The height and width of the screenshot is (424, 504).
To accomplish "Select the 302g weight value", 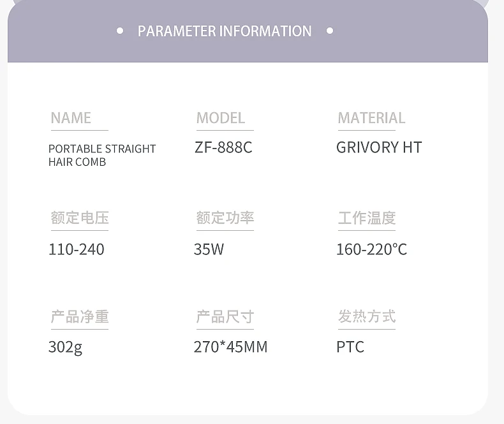I will pyautogui.click(x=65, y=347).
